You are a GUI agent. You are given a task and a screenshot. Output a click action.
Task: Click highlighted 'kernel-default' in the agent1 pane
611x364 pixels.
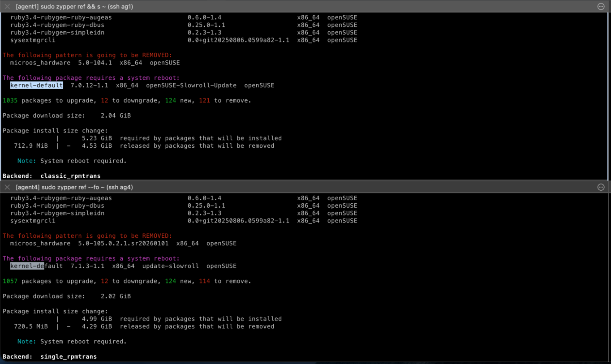[37, 86]
